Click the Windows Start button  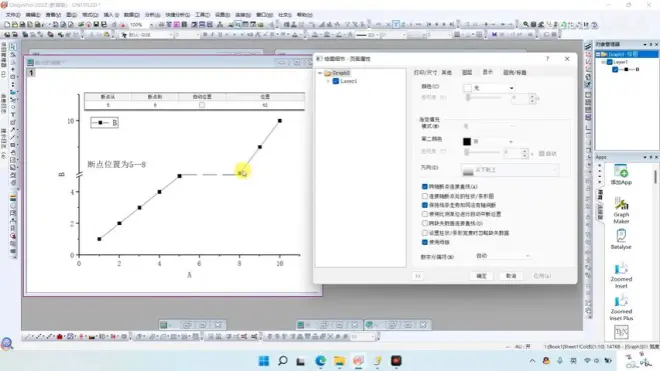(x=264, y=361)
